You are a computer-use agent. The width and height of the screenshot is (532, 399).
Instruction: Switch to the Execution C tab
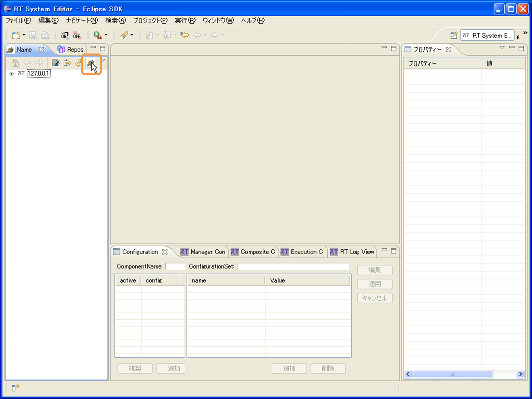[302, 252]
